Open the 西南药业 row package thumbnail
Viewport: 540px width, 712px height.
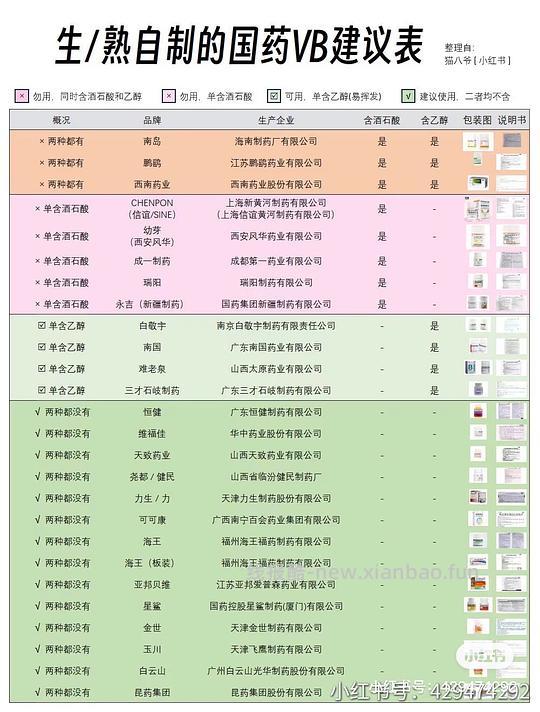478,183
